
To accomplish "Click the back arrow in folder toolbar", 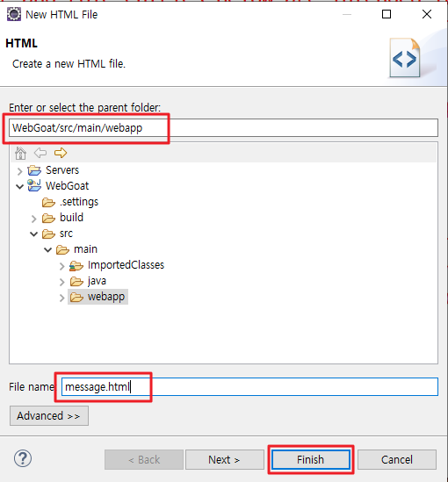I will [40, 153].
